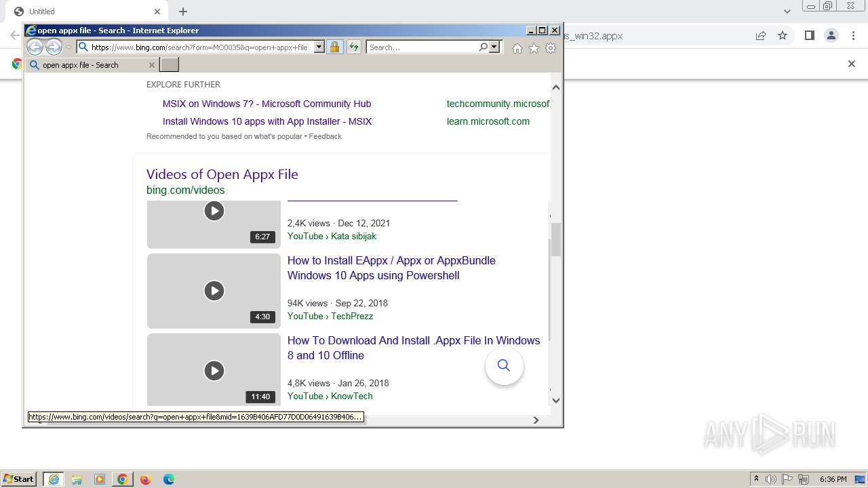This screenshot has width=868, height=488.
Task: Click the floating Bing search button
Action: pos(504,365)
